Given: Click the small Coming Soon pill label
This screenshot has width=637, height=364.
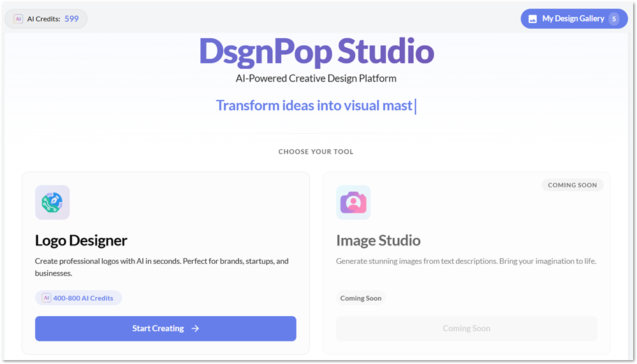Looking at the screenshot, I should 361,298.
